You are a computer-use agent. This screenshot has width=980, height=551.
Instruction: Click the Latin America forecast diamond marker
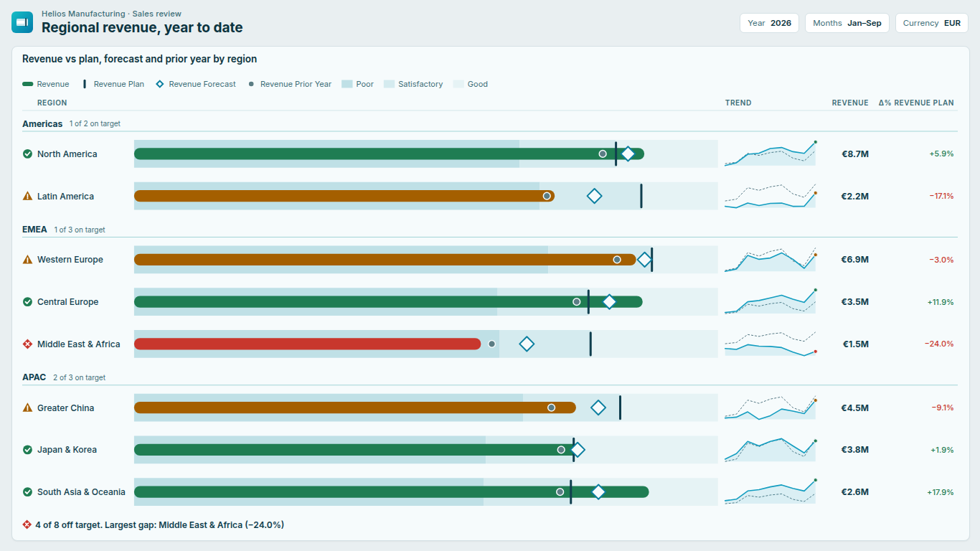594,196
